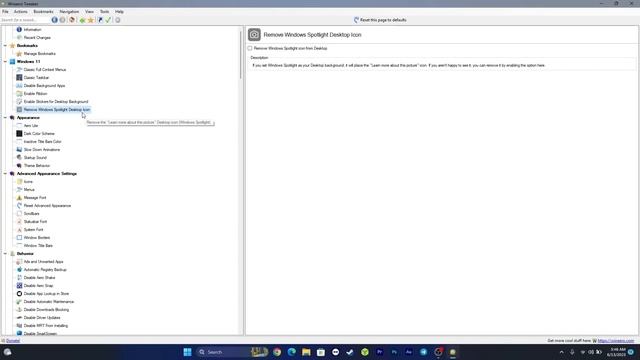
Task: Click the Slow Down Animations item icon
Action: (x=19, y=149)
